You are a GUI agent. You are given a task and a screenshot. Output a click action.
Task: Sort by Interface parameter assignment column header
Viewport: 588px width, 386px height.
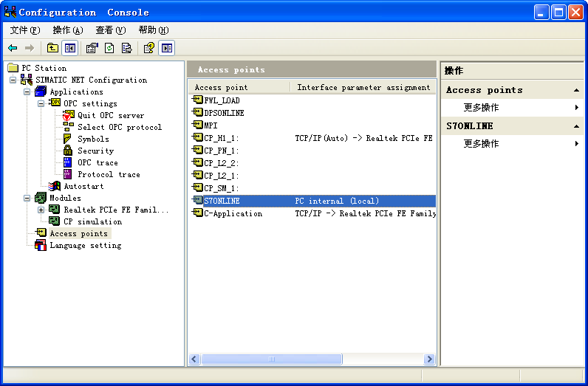click(363, 87)
